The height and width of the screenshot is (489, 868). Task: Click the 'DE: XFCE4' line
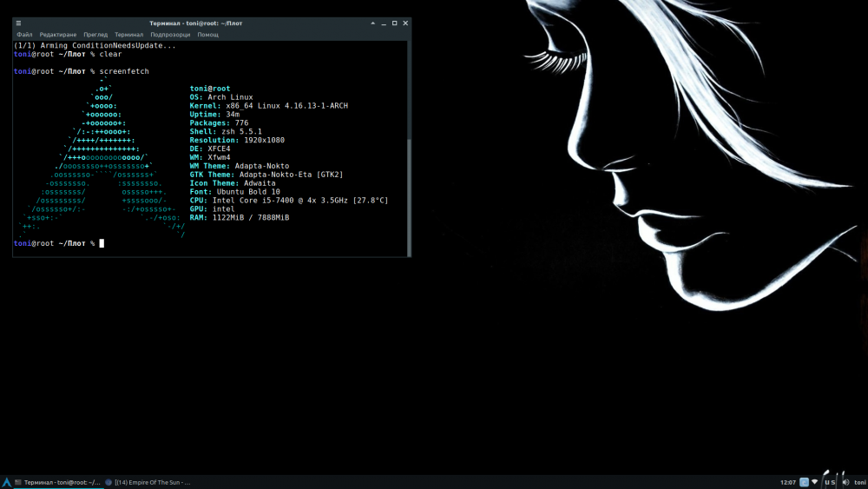210,149
